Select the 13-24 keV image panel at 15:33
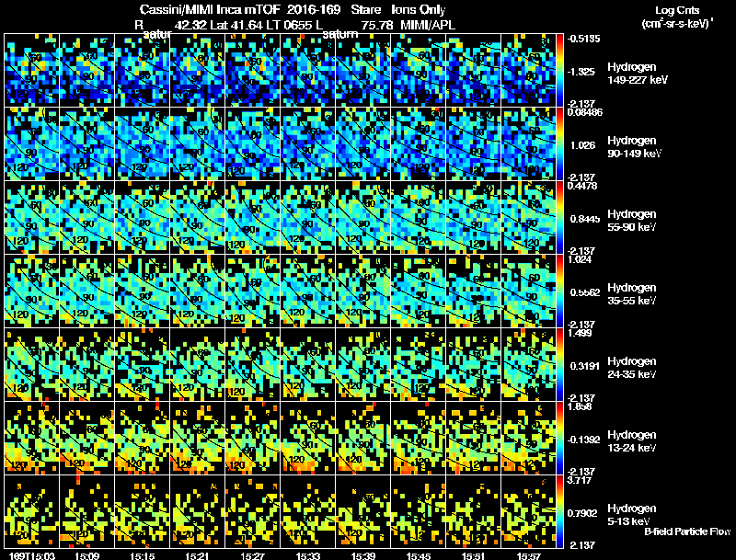The width and height of the screenshot is (736, 560). coord(308,438)
